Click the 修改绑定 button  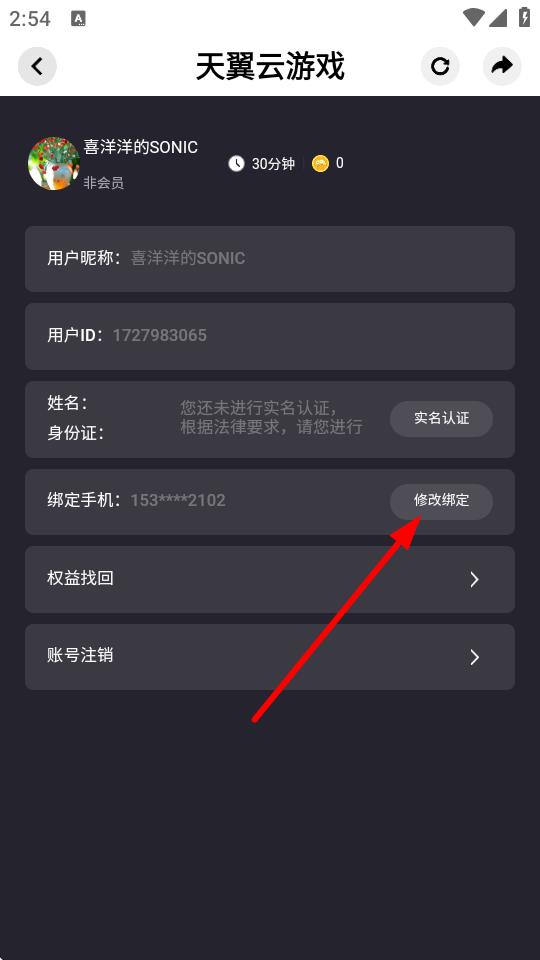click(x=441, y=501)
